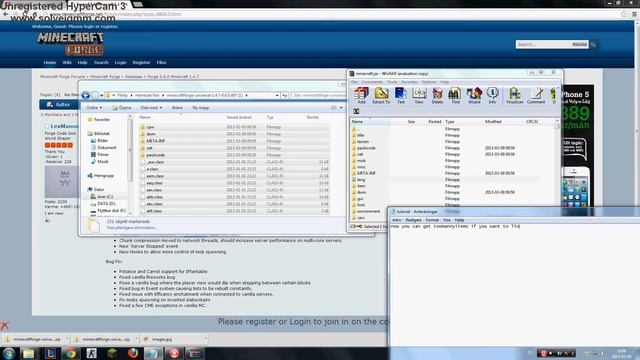The image size is (640, 360).
Task: Show archive Info in WinRAR
Action: [492, 96]
